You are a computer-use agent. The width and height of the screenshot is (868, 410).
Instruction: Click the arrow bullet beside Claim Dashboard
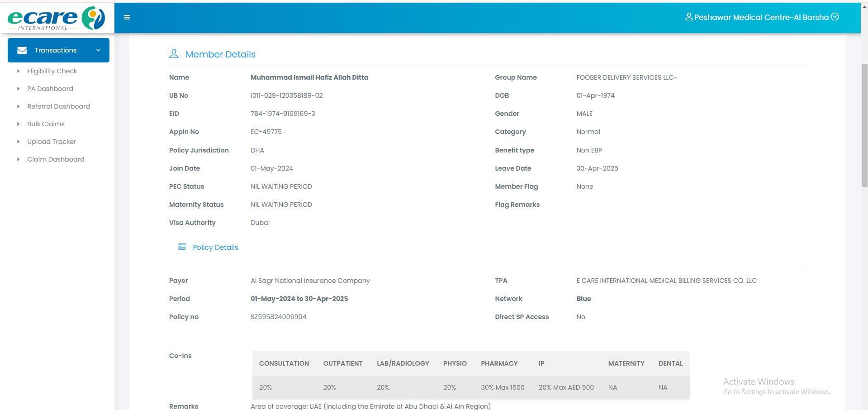coord(18,159)
